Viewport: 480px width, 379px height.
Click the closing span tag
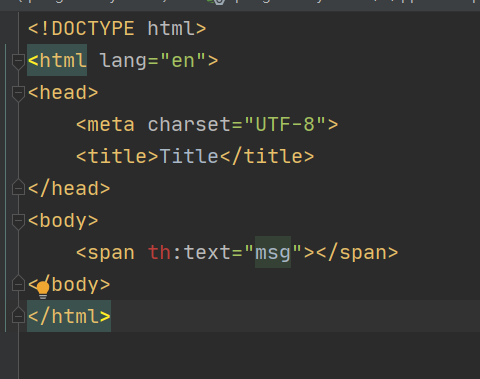(357, 253)
